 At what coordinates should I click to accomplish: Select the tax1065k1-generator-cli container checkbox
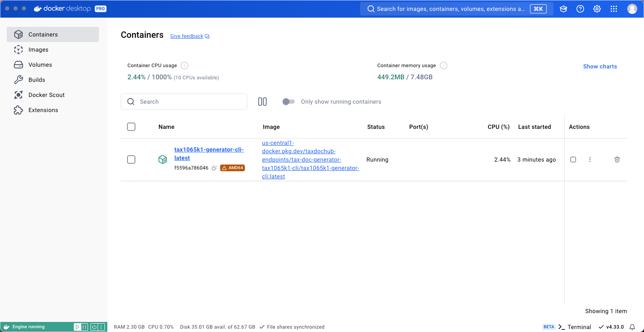tap(131, 159)
